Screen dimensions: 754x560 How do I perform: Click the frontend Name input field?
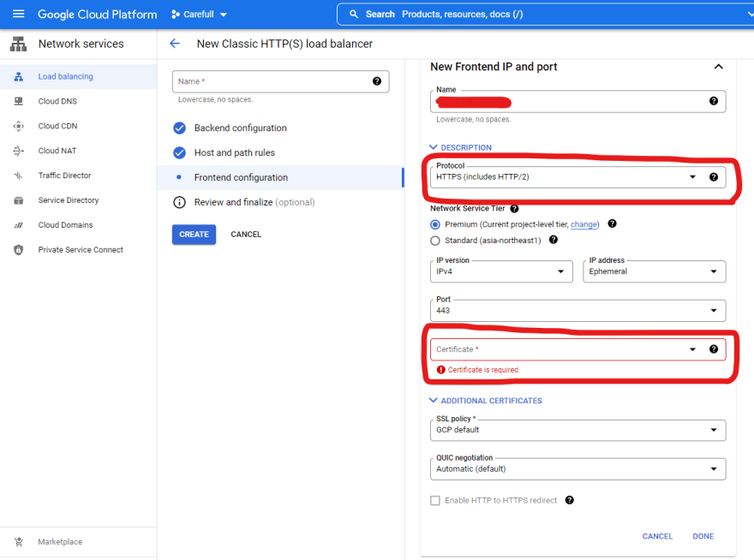[577, 101]
